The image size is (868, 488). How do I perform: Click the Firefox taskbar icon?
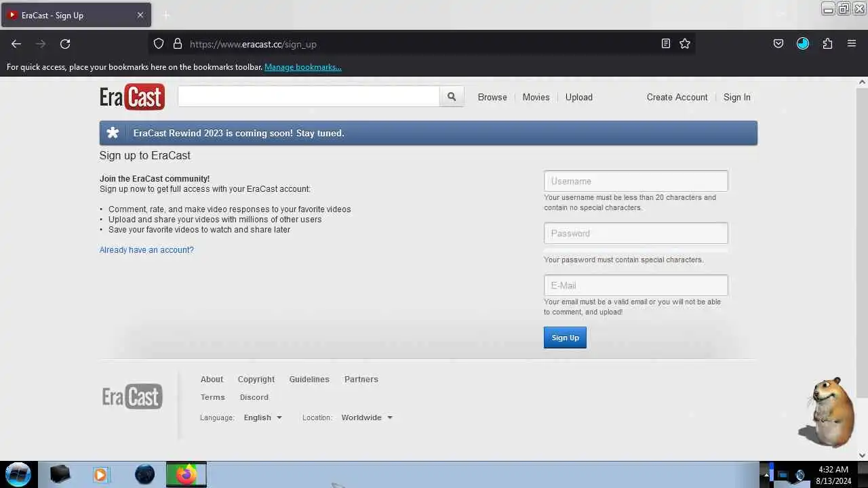[x=186, y=474]
